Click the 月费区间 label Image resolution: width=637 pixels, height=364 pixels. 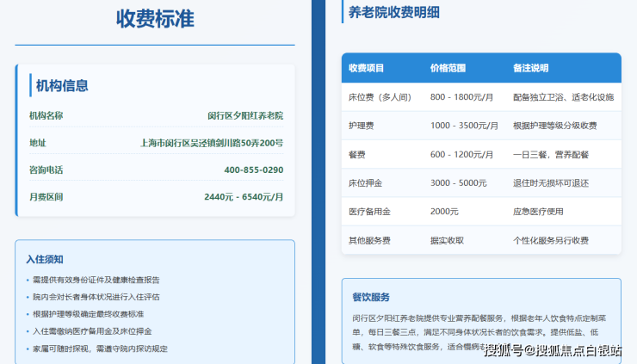click(x=46, y=197)
